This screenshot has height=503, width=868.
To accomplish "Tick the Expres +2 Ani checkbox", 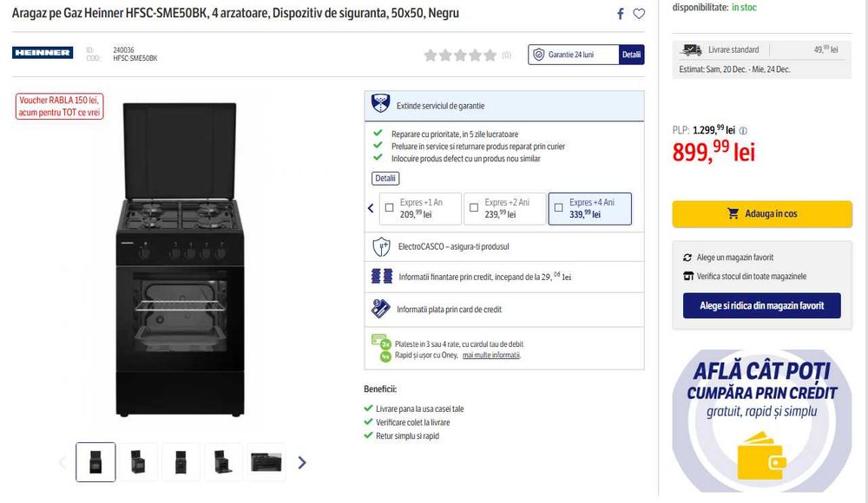I will (x=474, y=207).
